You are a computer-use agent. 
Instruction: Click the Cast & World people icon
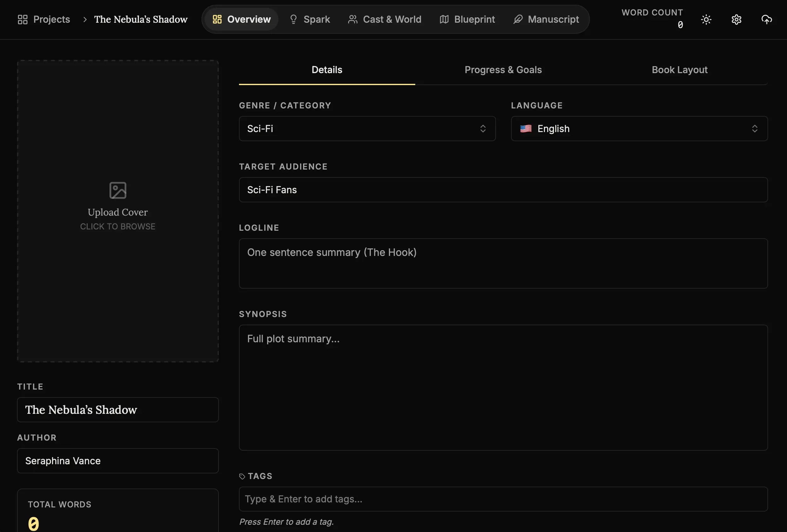tap(353, 19)
